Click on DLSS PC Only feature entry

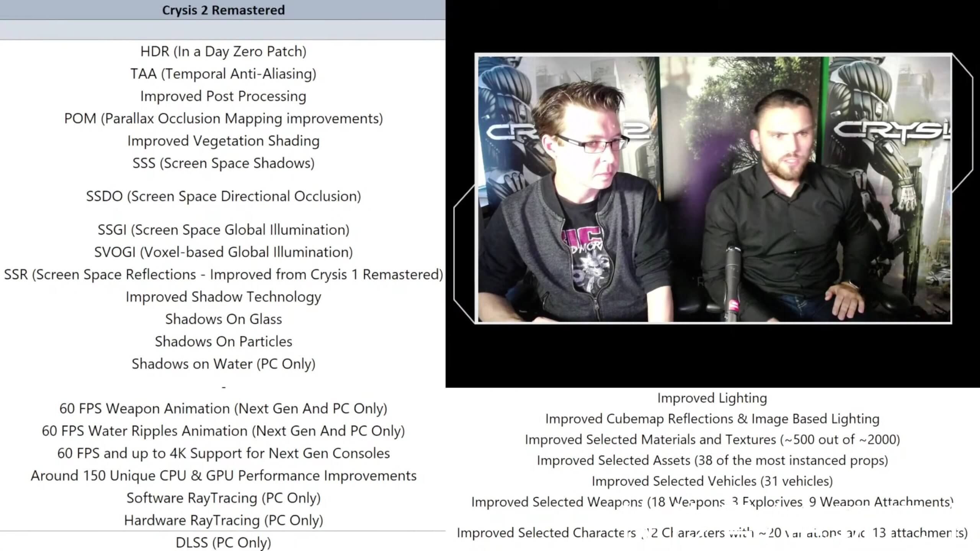[x=224, y=541]
